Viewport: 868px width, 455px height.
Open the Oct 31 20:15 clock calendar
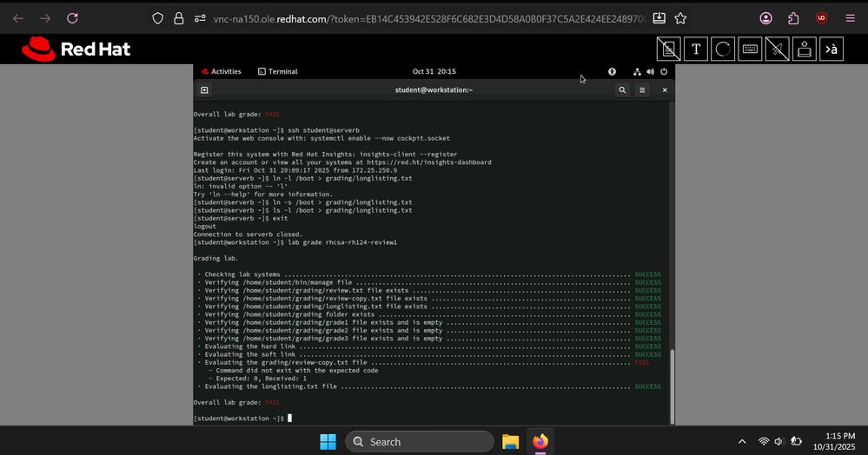point(434,71)
